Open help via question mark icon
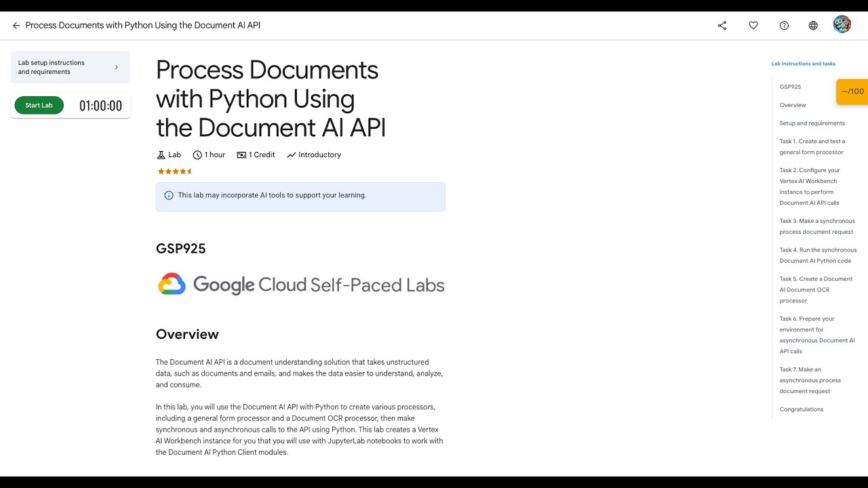 coord(784,26)
